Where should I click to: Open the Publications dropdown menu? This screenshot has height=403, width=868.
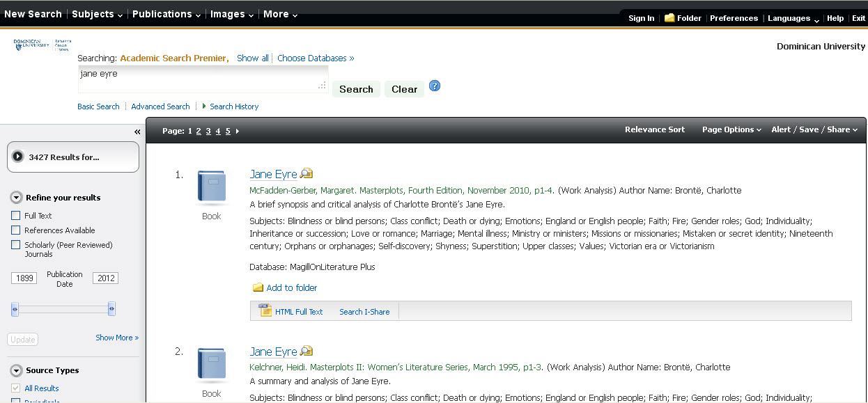click(x=166, y=14)
